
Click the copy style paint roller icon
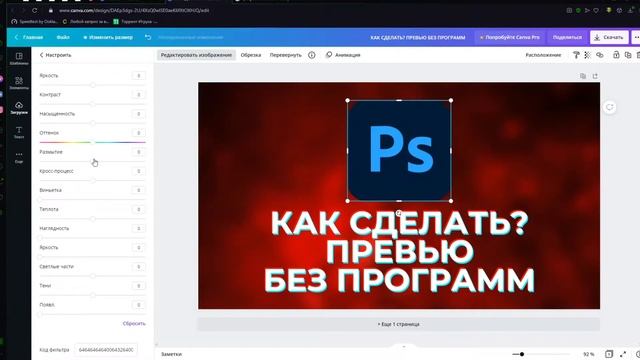[576, 55]
